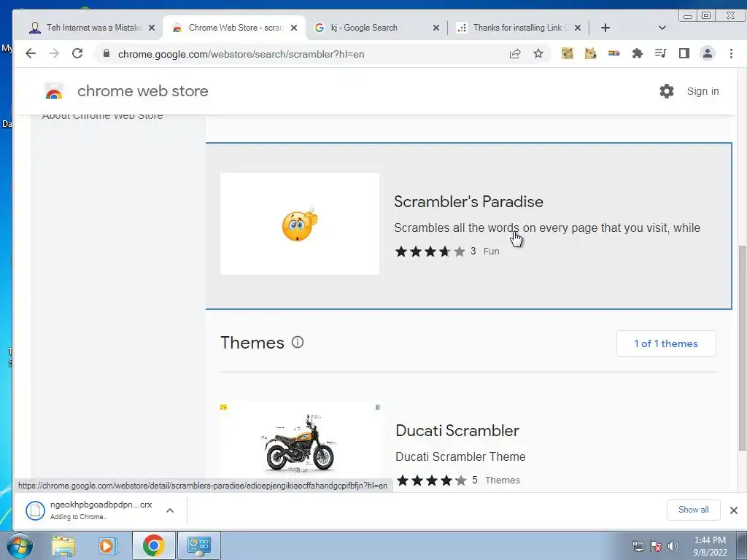Click the Sign in link
The height and width of the screenshot is (560, 747).
[x=703, y=91]
